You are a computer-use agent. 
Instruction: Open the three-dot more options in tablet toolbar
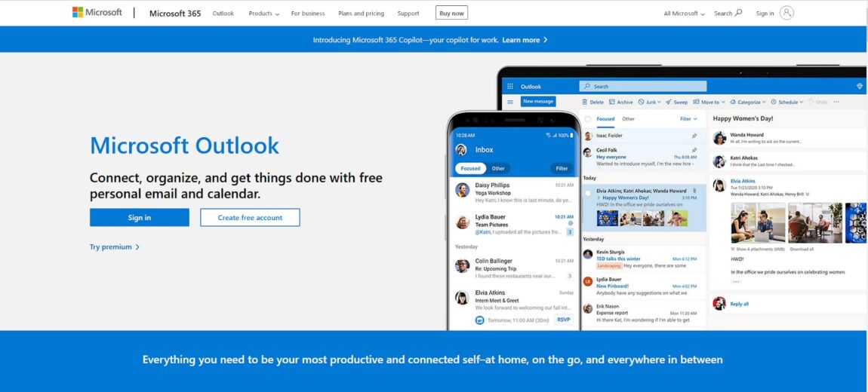point(836,102)
